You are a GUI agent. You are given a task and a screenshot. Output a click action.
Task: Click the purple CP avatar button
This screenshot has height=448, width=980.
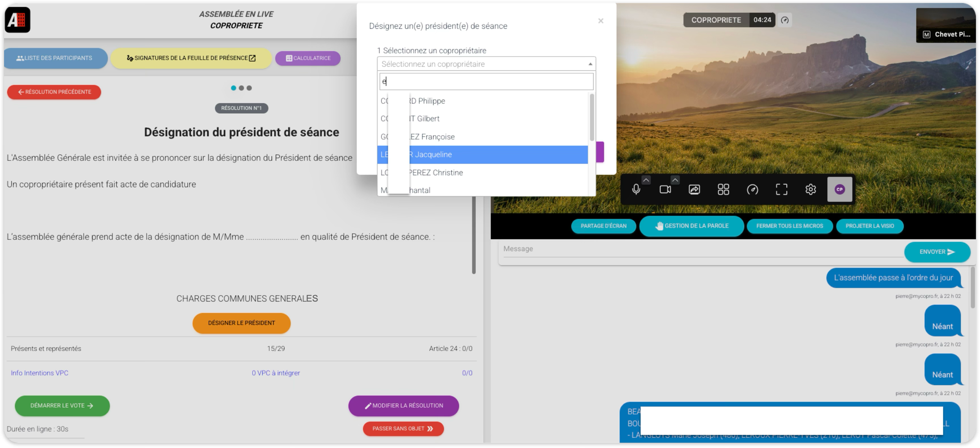tap(840, 190)
